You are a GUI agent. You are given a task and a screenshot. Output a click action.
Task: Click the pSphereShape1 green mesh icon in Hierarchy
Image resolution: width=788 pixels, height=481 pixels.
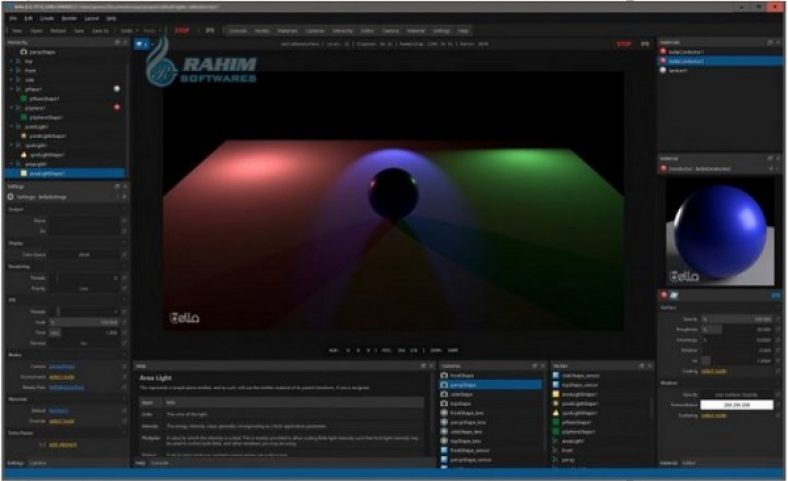23,117
